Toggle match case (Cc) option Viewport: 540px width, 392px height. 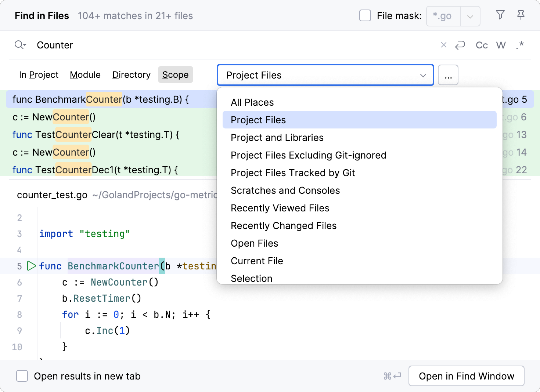coord(482,45)
